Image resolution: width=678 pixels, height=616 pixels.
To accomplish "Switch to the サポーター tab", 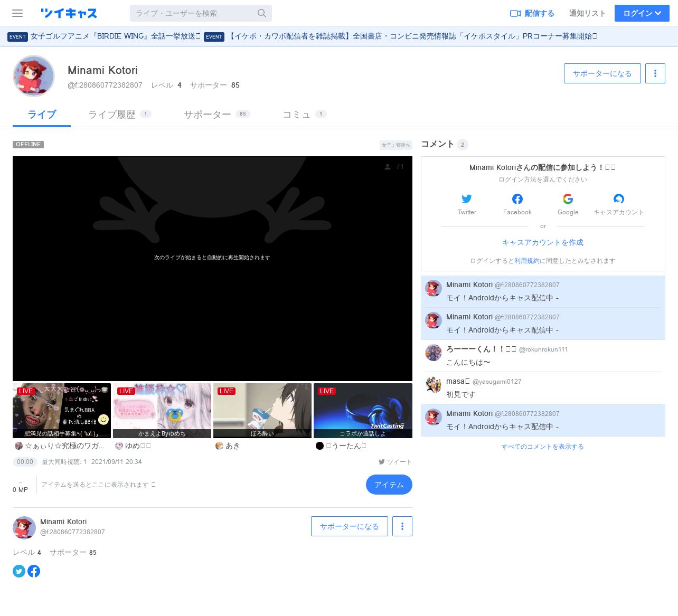I will 208,115.
